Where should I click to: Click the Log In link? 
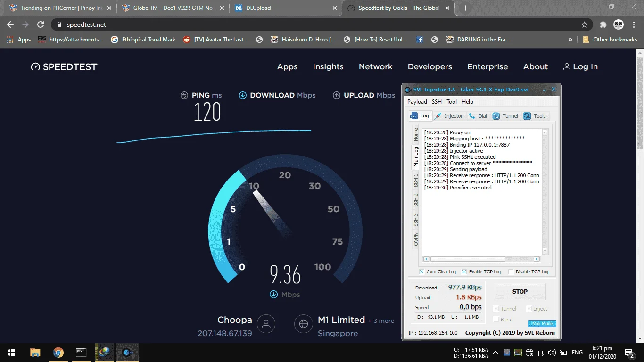click(x=580, y=67)
